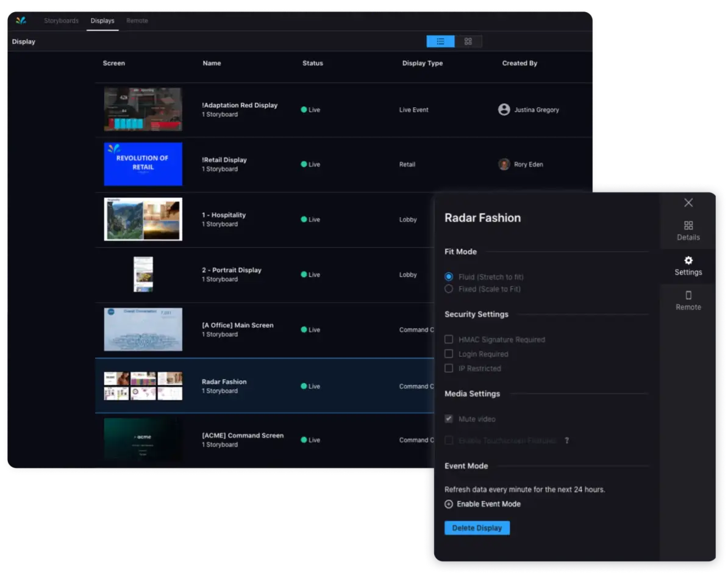
Task: Open the Storyboards tab
Action: [x=61, y=20]
